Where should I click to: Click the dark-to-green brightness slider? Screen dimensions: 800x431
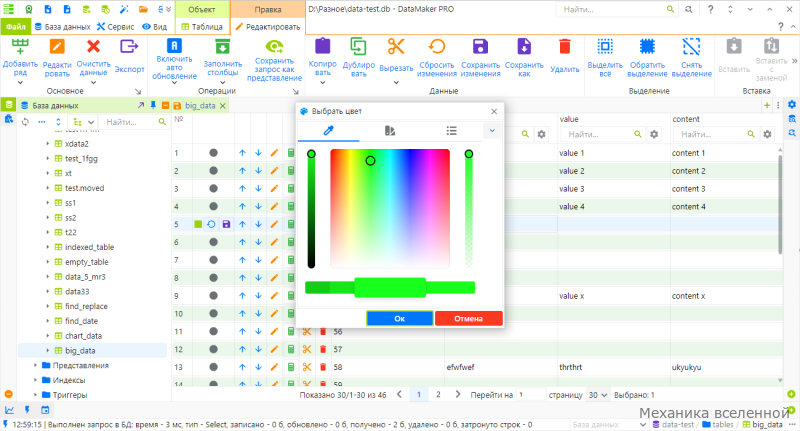(311, 209)
